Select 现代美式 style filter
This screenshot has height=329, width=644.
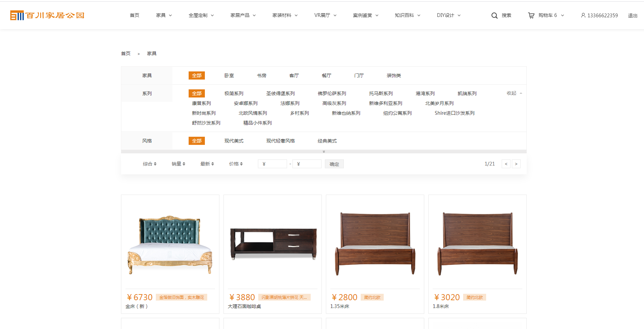(x=234, y=141)
